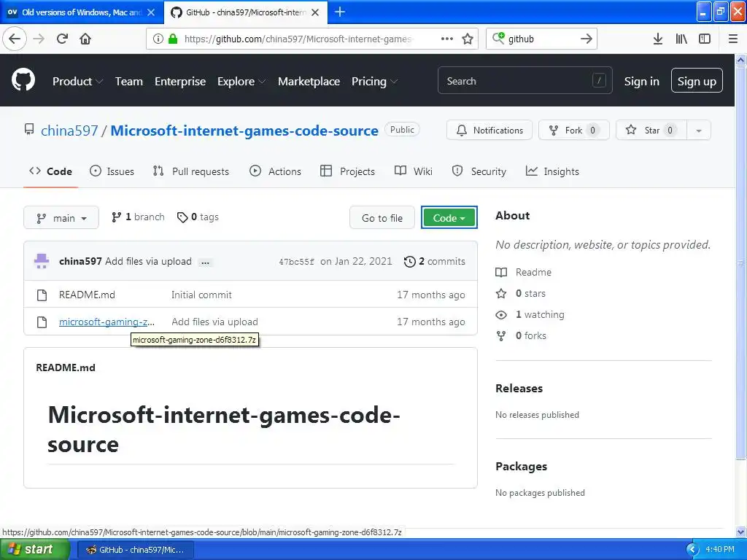This screenshot has height=560, width=747.
Task: Go back with the browser back arrow
Action: pyautogui.click(x=15, y=39)
